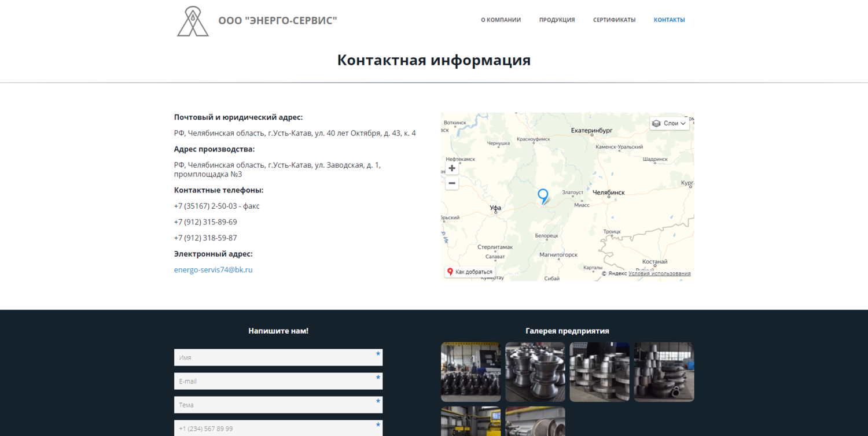Viewport: 868px width, 436px height.
Task: Click the Почтовый и юридический адрес label
Action: pos(238,117)
